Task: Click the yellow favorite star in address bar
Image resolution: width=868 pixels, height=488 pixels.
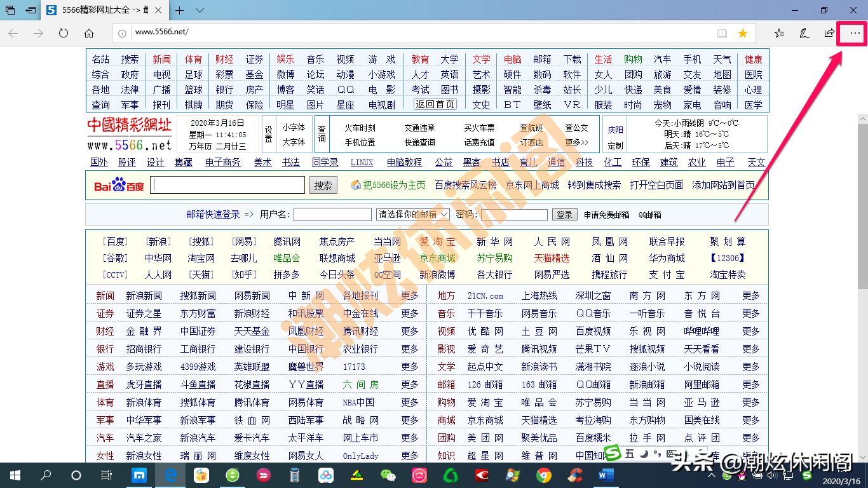Action: [742, 33]
